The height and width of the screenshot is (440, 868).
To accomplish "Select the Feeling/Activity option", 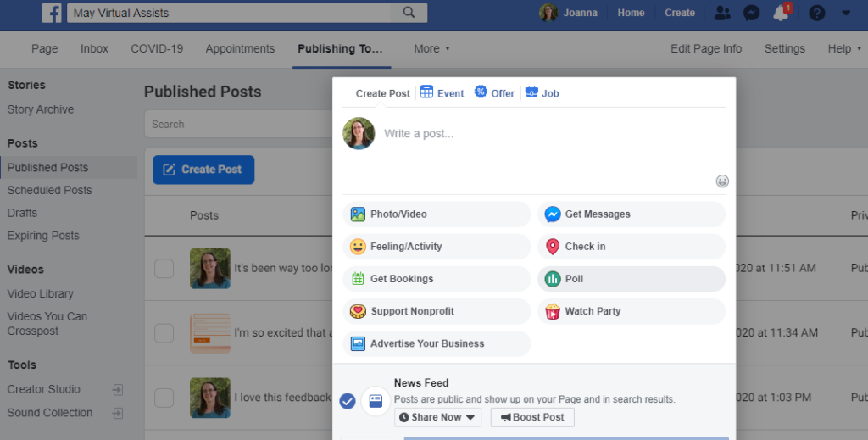I will pyautogui.click(x=437, y=247).
